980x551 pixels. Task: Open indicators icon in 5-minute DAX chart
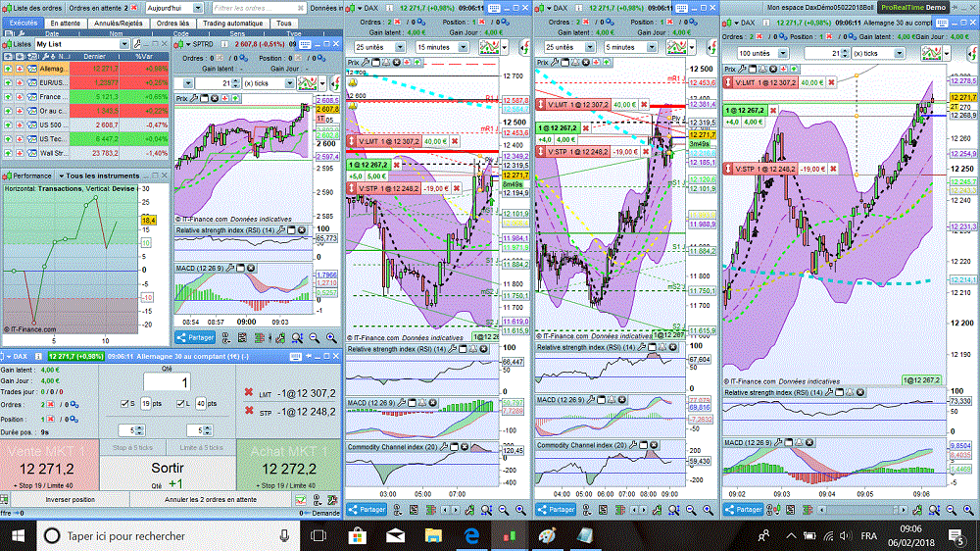click(x=677, y=47)
